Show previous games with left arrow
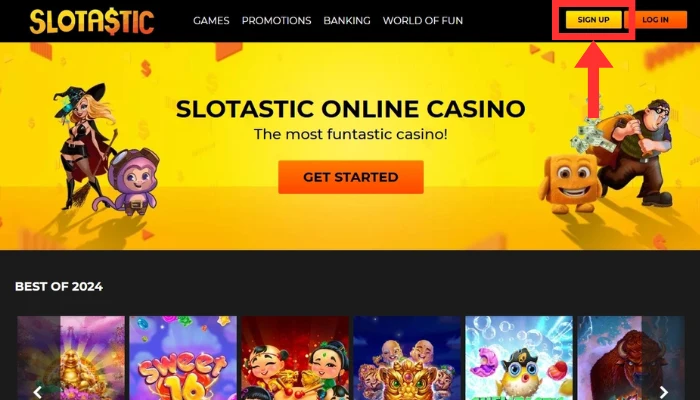 tap(38, 392)
